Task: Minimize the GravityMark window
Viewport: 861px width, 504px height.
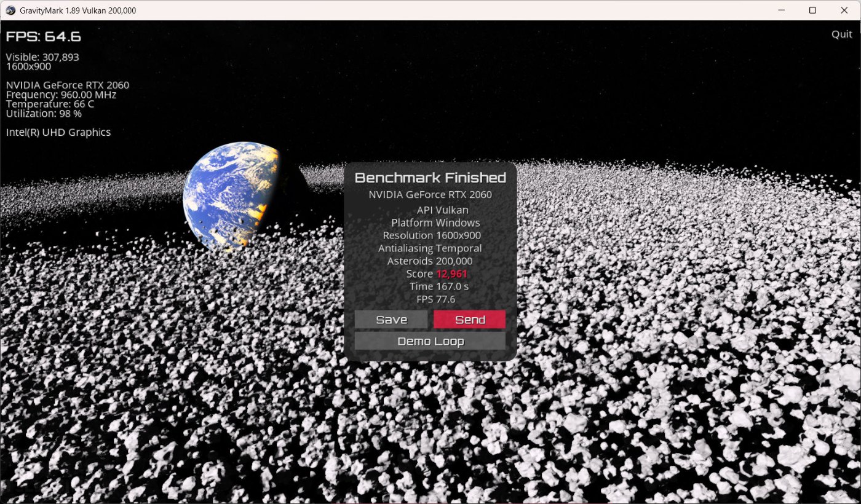Action: [782, 10]
